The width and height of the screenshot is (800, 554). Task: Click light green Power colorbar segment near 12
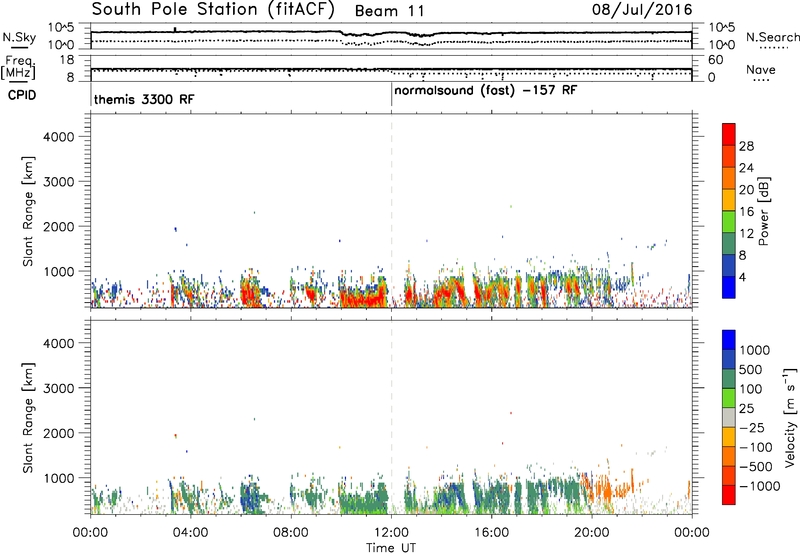coord(729,222)
